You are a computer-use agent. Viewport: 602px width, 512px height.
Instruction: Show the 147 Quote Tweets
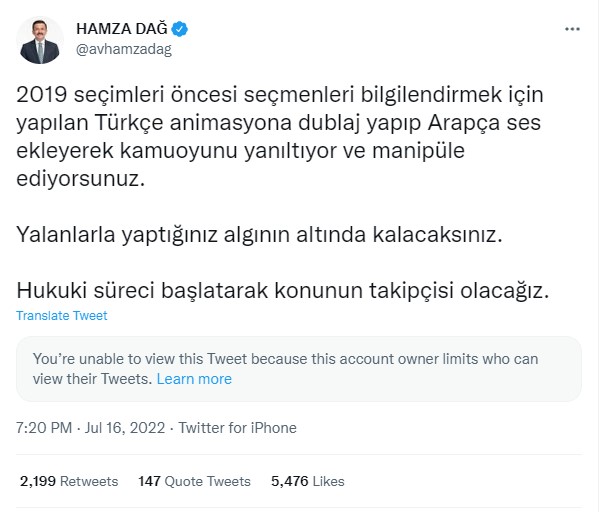pos(194,481)
